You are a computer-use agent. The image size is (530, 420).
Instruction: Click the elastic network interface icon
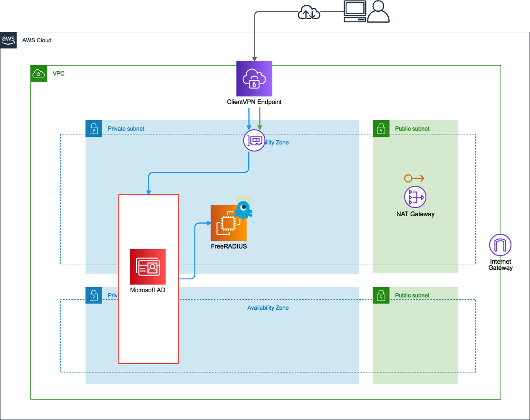coord(254,141)
